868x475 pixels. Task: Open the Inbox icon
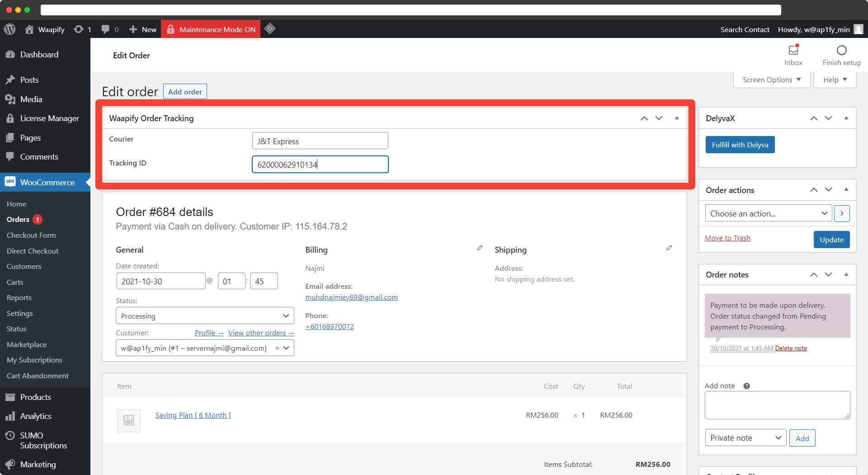pyautogui.click(x=793, y=50)
